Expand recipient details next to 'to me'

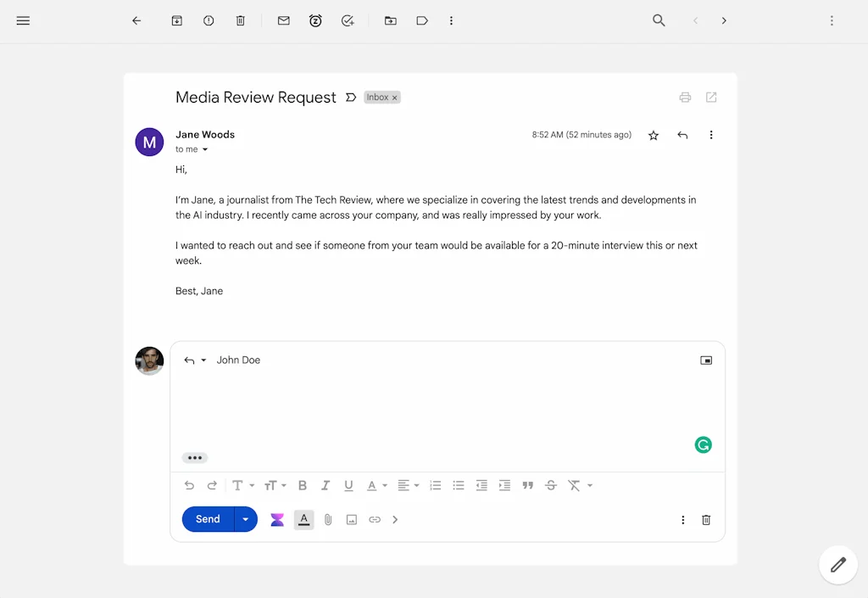point(205,150)
